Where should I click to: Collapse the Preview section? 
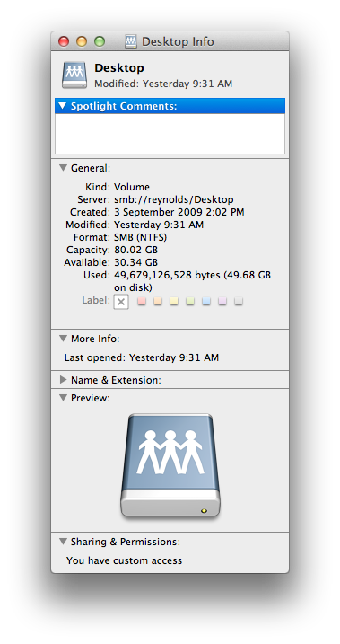click(x=62, y=398)
